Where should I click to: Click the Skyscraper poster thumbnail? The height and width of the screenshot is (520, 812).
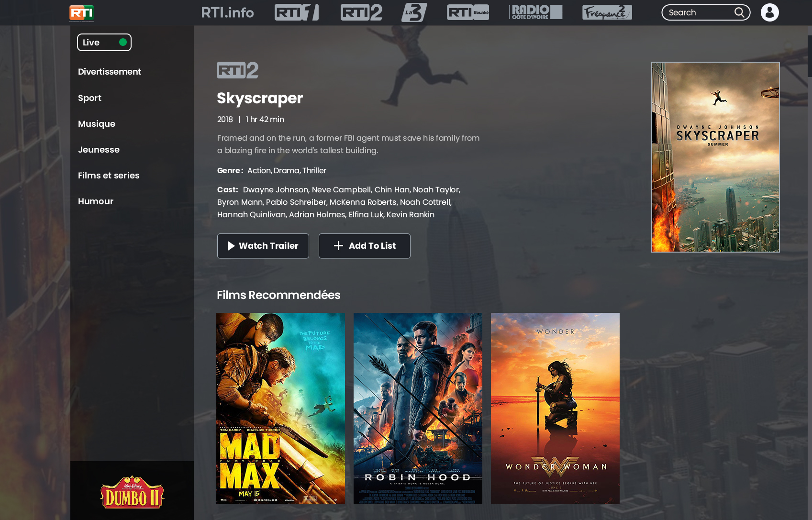(715, 157)
